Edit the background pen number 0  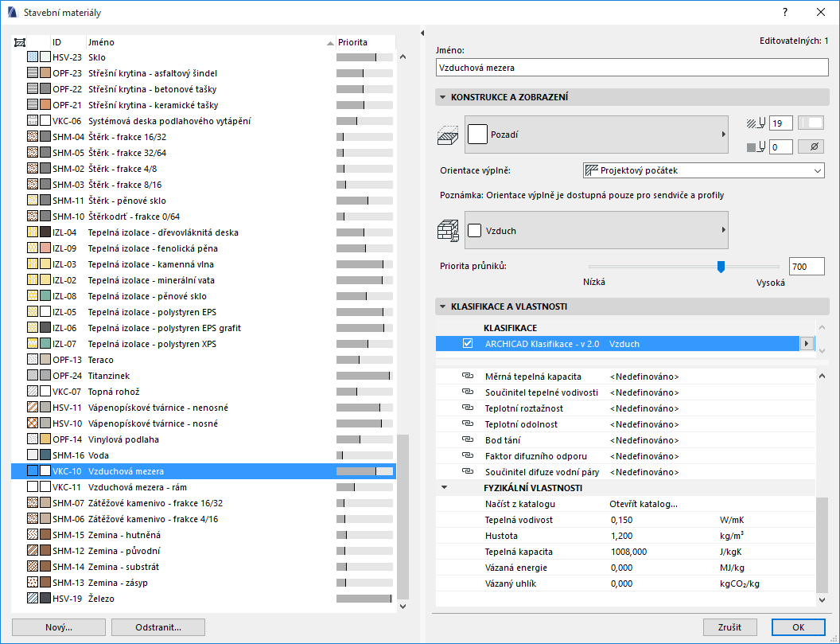pos(781,147)
